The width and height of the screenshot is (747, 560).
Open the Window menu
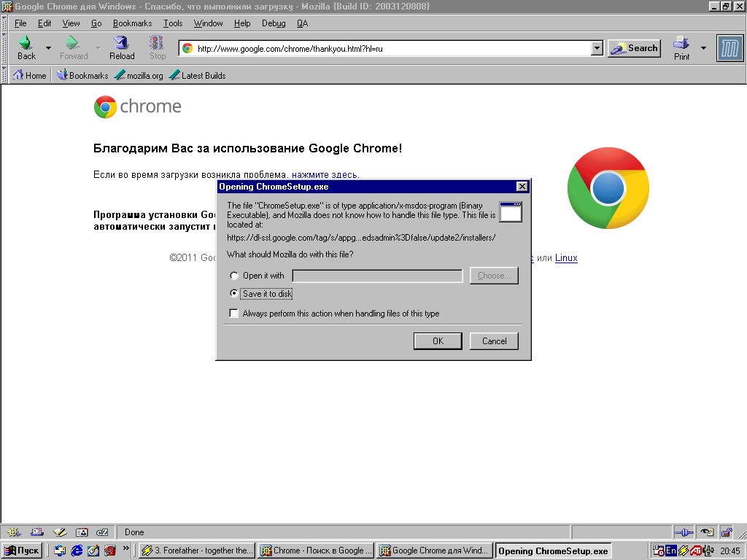[208, 23]
